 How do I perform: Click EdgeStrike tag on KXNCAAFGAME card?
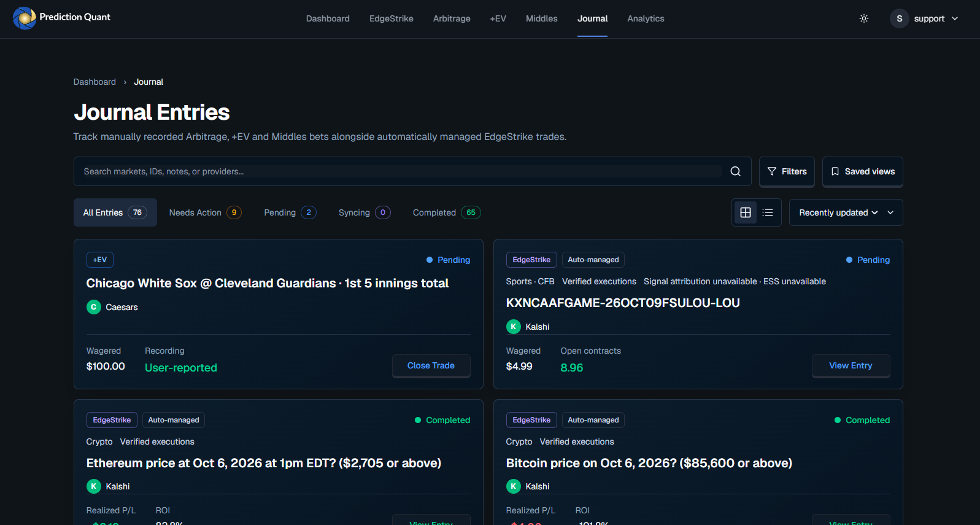pyautogui.click(x=531, y=260)
